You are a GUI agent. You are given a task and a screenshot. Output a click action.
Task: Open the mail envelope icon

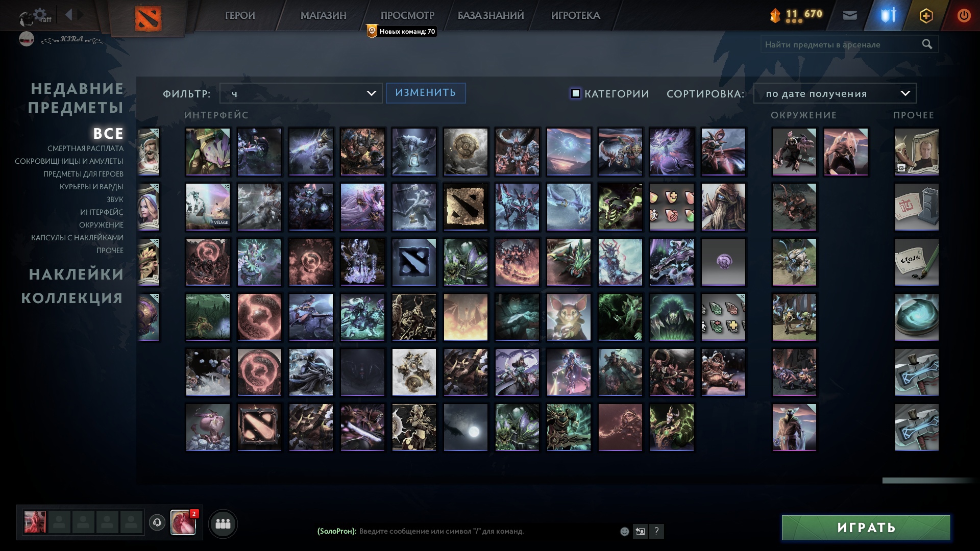coord(849,16)
